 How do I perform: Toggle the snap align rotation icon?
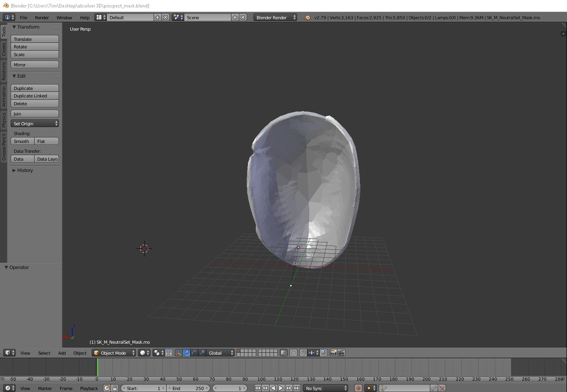click(x=323, y=353)
